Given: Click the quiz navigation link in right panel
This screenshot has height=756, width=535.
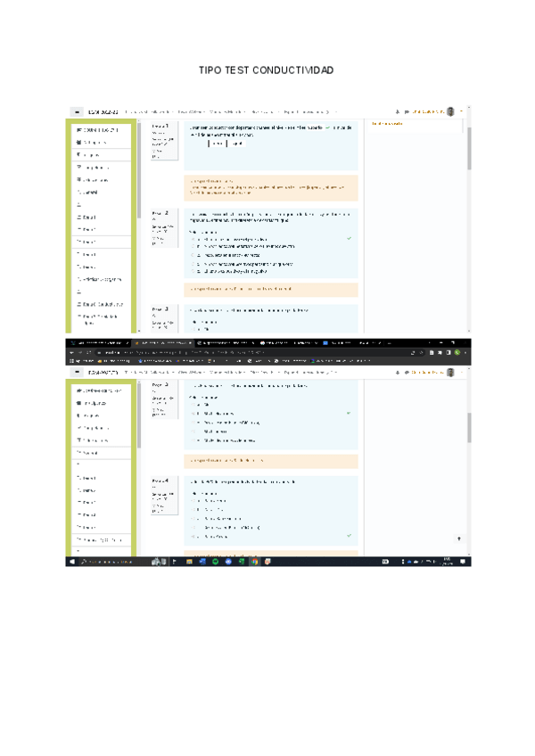Looking at the screenshot, I should click(388, 123).
